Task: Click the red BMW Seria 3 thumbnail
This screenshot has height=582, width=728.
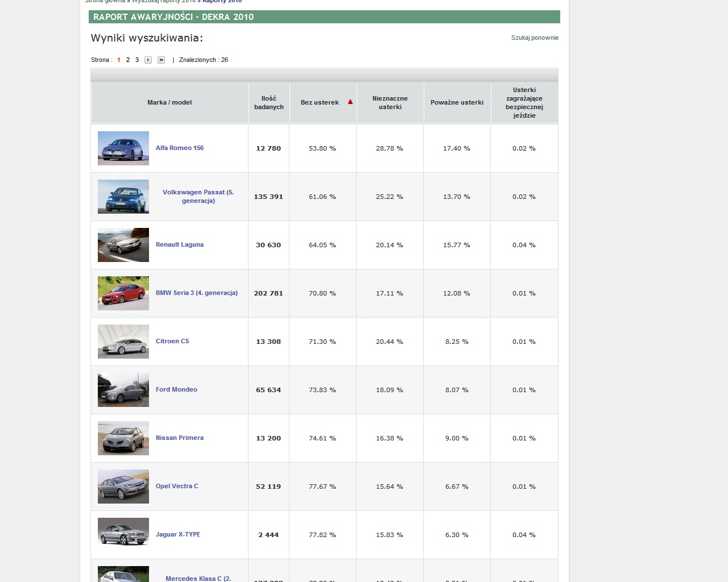Action: tap(123, 293)
